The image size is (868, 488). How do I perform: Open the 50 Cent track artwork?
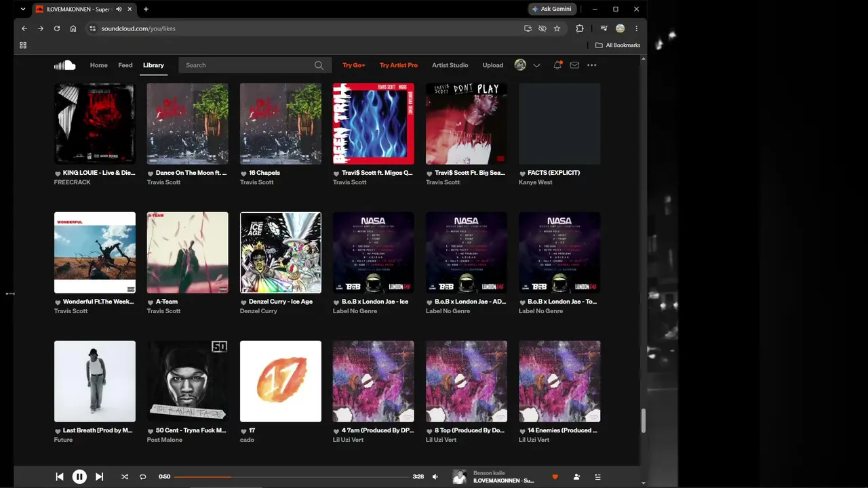click(188, 382)
